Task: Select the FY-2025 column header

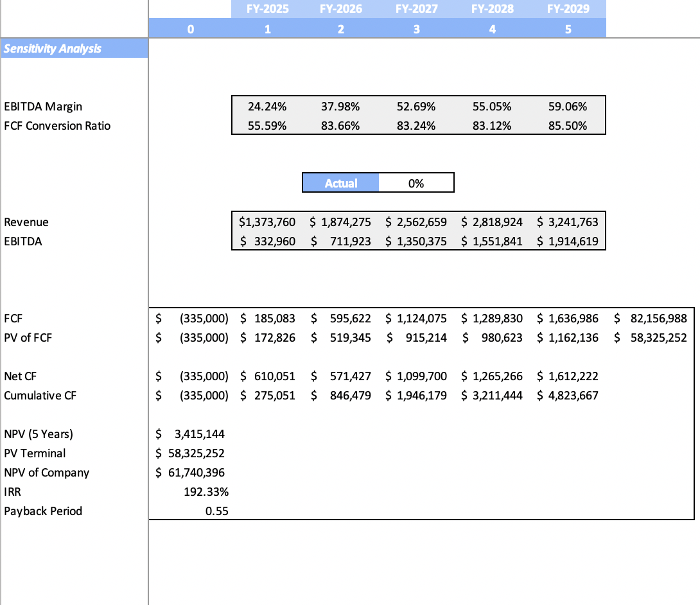Action: [x=267, y=8]
